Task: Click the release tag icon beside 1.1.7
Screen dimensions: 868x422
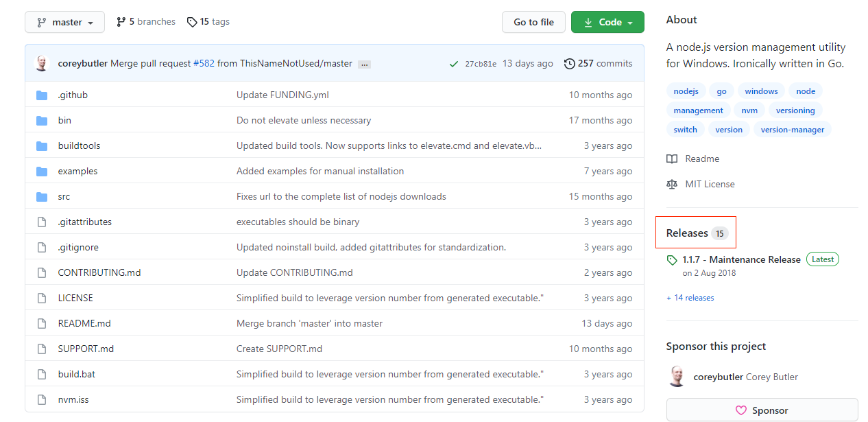Action: tap(672, 261)
